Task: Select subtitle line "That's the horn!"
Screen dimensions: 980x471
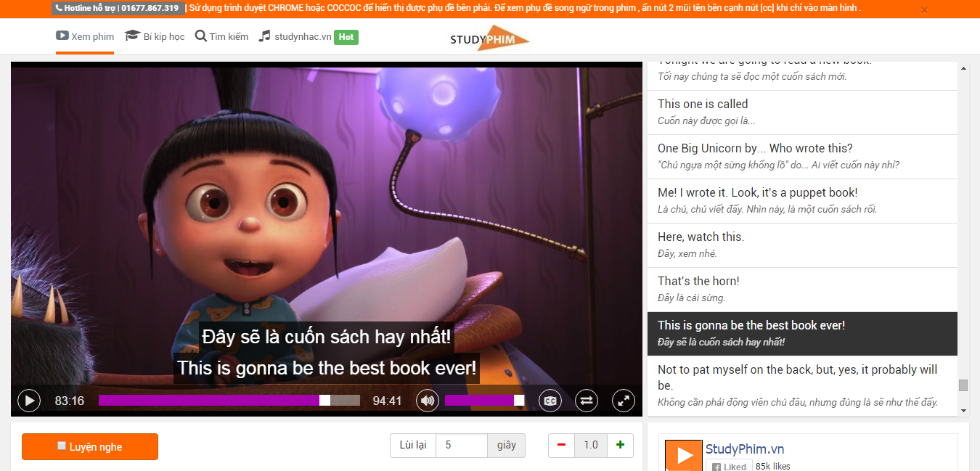Action: pyautogui.click(x=802, y=289)
